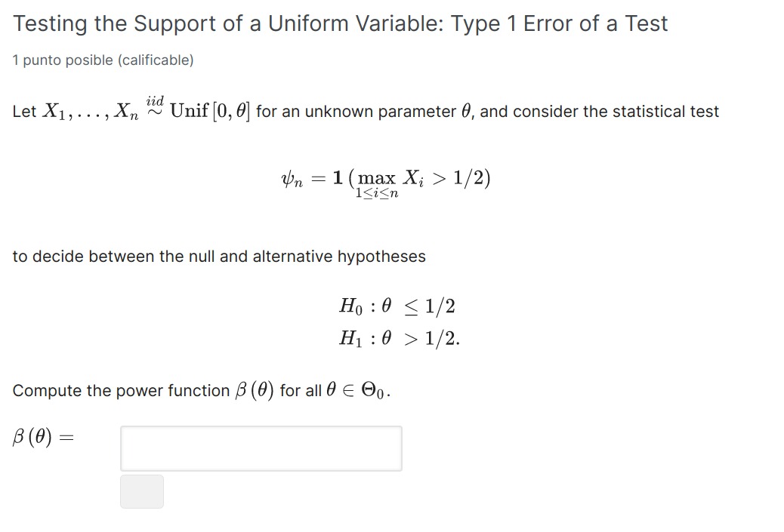Image resolution: width=784 pixels, height=532 pixels.
Task: Click the θ > 1/2 inequality
Action: (420, 338)
